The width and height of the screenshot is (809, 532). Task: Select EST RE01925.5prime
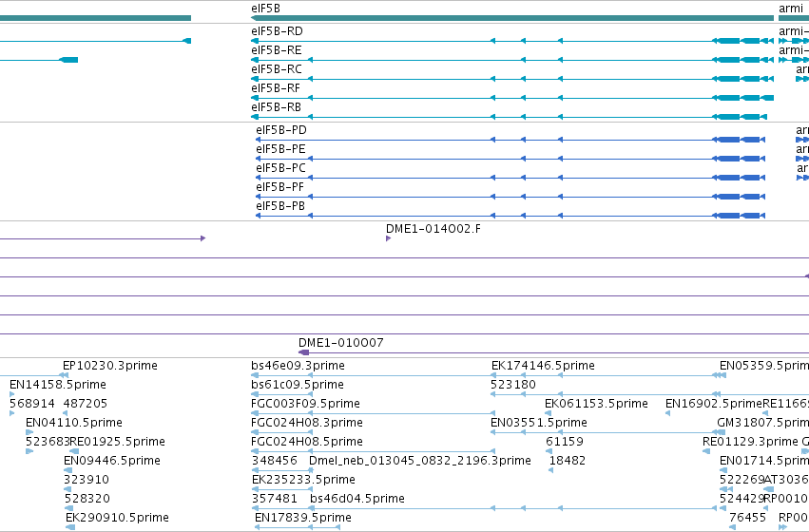[117, 443]
